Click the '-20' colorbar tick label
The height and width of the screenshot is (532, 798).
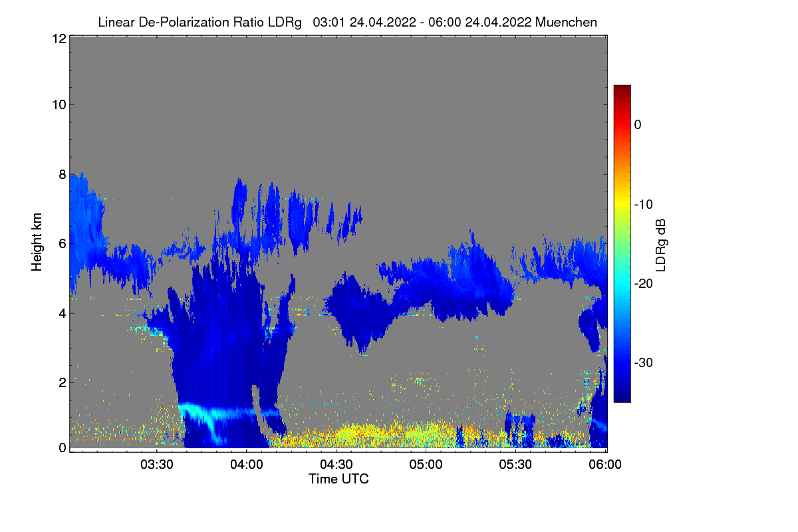pos(642,283)
